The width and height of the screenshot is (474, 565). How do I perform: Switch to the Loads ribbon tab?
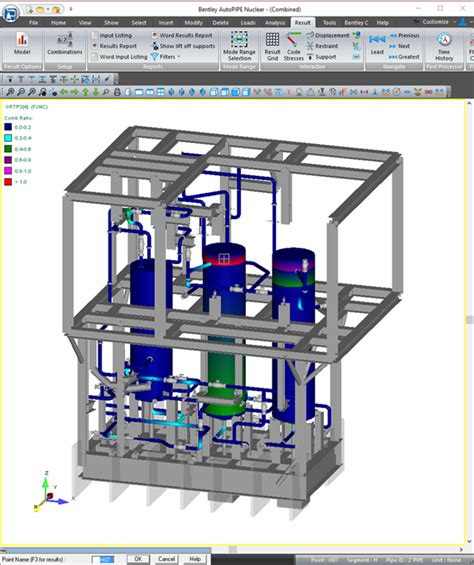point(248,23)
